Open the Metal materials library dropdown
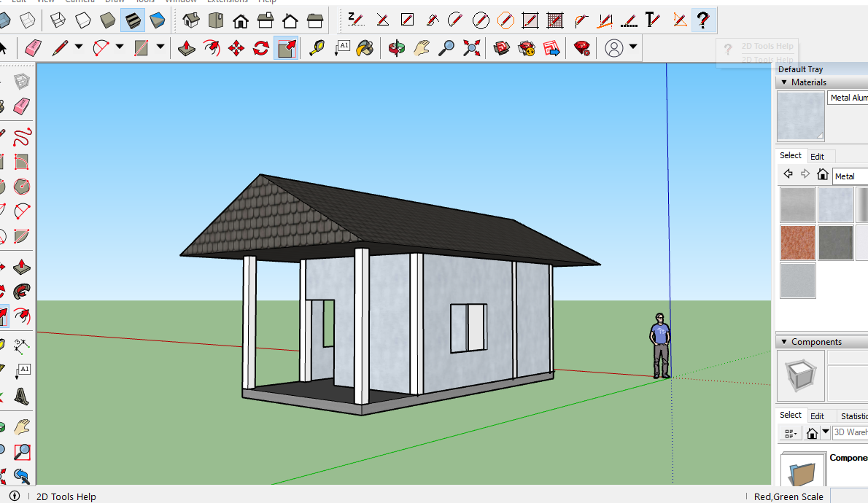This screenshot has height=503, width=868. pos(850,176)
